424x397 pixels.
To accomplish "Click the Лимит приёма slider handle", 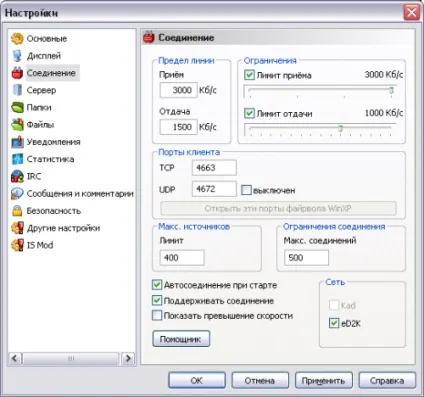I will coord(392,90).
